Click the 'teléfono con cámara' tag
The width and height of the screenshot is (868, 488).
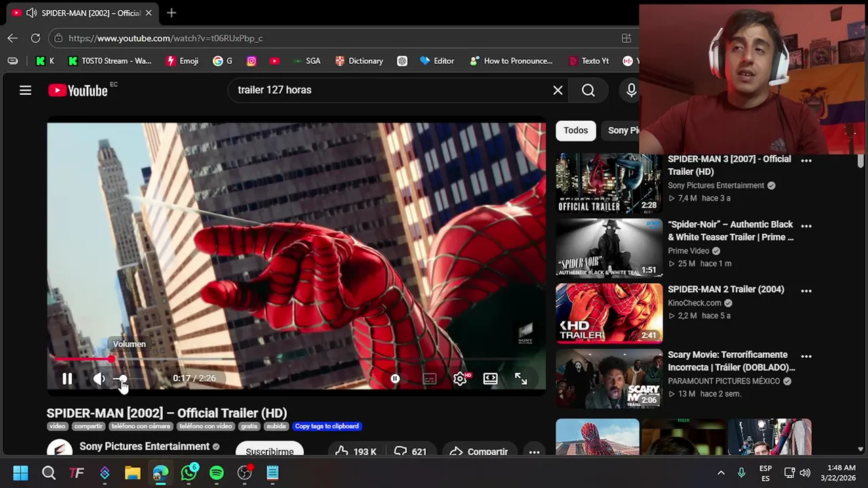[x=141, y=426]
